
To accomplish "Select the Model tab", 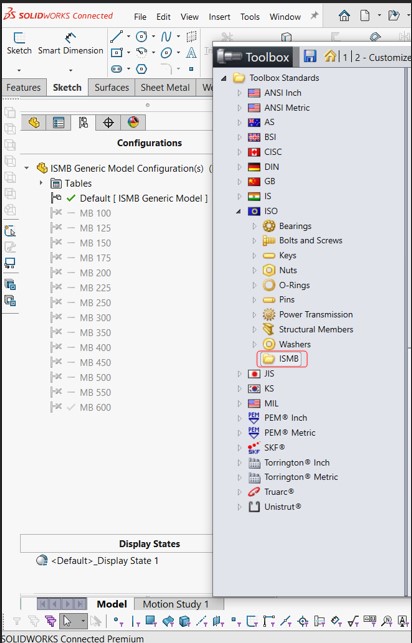I will click(112, 604).
